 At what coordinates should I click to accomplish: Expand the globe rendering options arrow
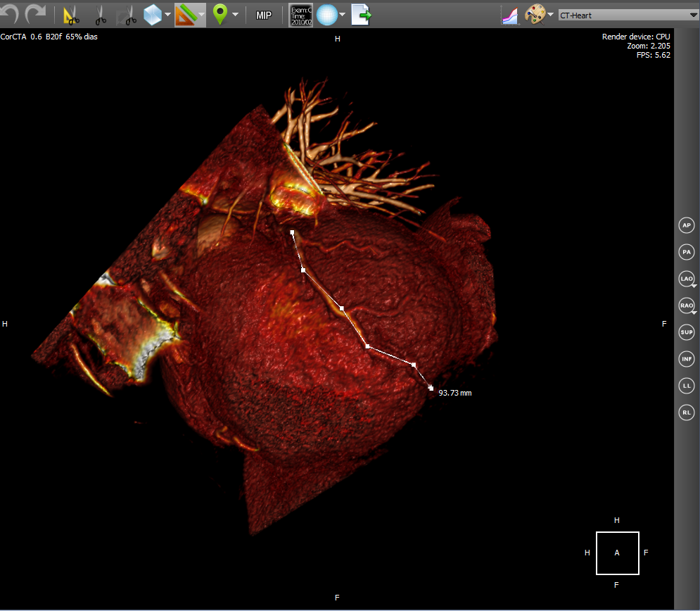coord(343,15)
